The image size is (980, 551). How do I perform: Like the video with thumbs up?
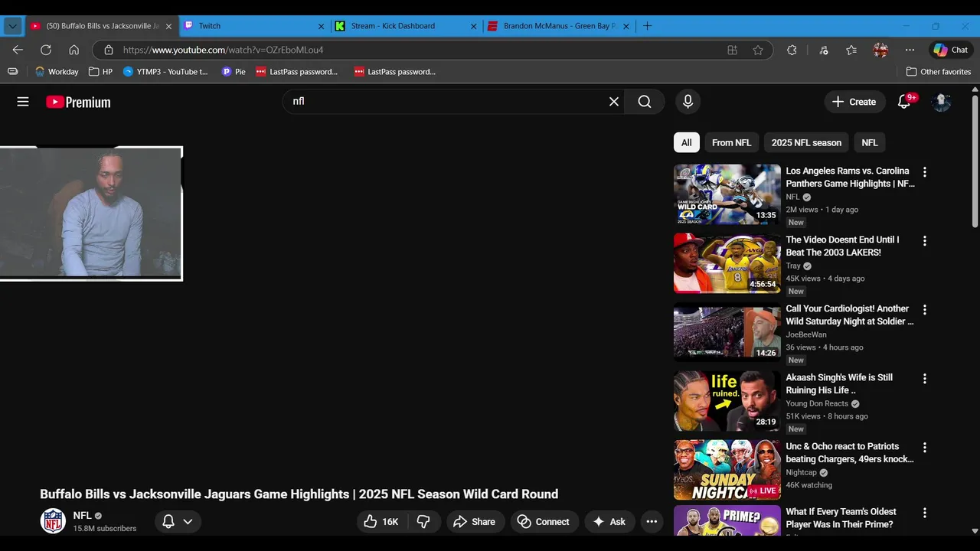[381, 522]
